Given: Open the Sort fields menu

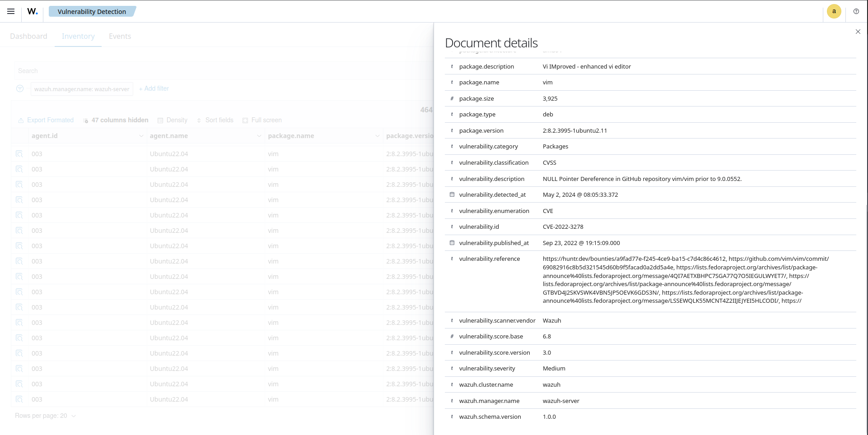Looking at the screenshot, I should [215, 120].
